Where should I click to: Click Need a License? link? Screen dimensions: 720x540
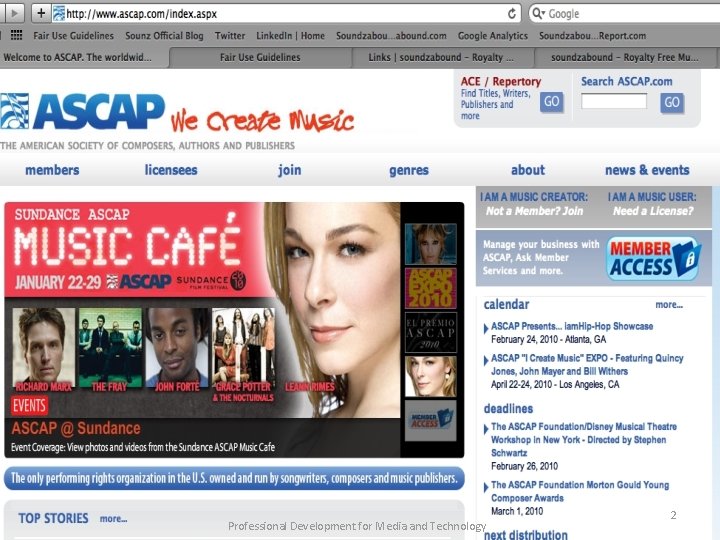[x=653, y=211]
